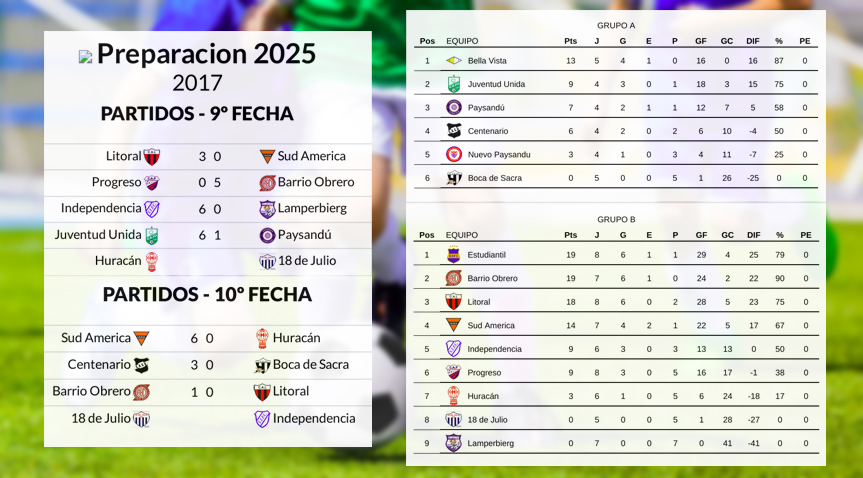Image resolution: width=863 pixels, height=478 pixels.
Task: Open the Barrio Obrero row in Grupo B
Action: tap(616, 278)
